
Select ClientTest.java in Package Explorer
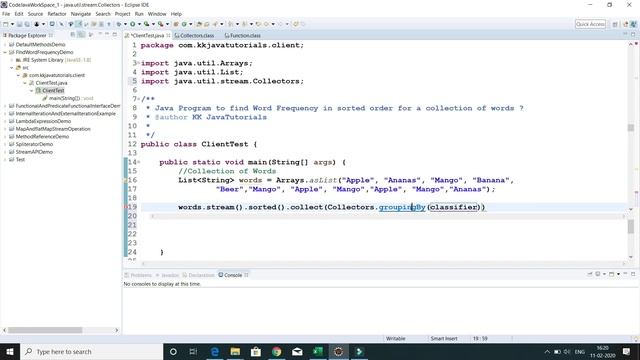(x=48, y=83)
